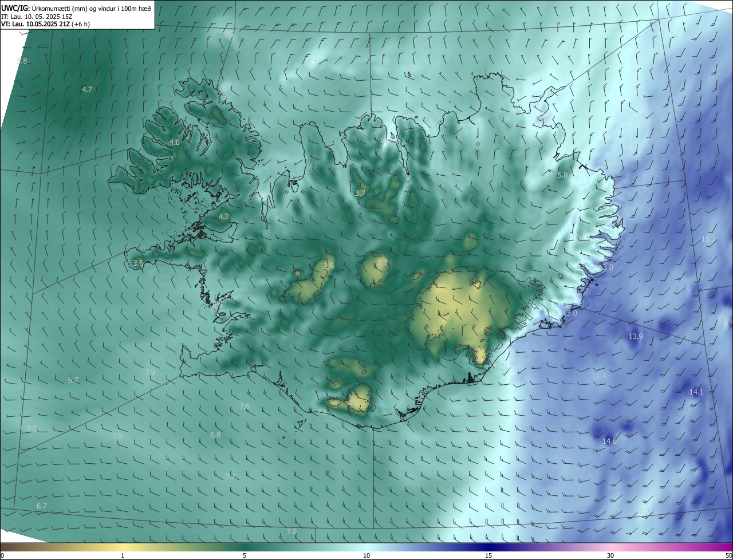The width and height of the screenshot is (733, 560).
Task: Click the colorbar tick label 0
Action: tap(2, 555)
